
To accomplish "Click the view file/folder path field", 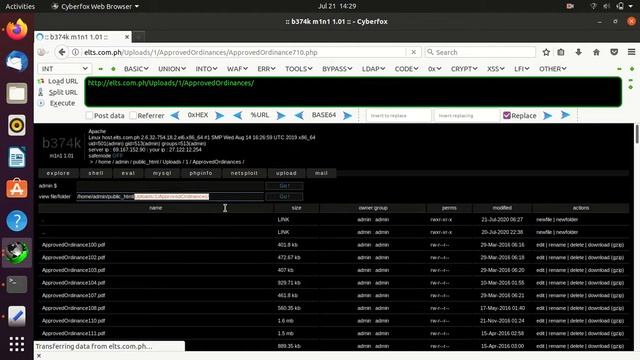I will pos(170,196).
